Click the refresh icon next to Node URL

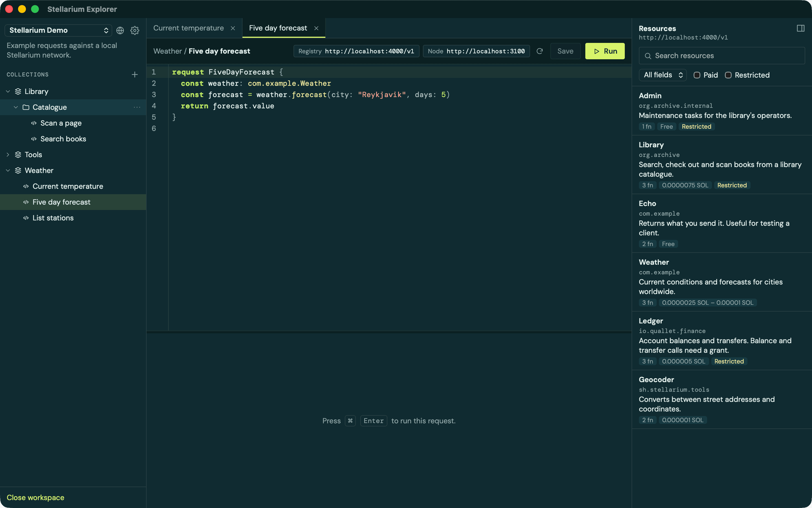(x=540, y=51)
